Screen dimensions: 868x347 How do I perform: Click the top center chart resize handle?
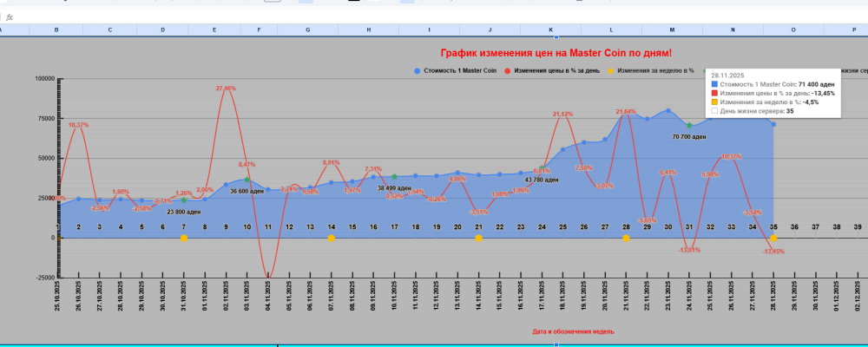(x=556, y=37)
